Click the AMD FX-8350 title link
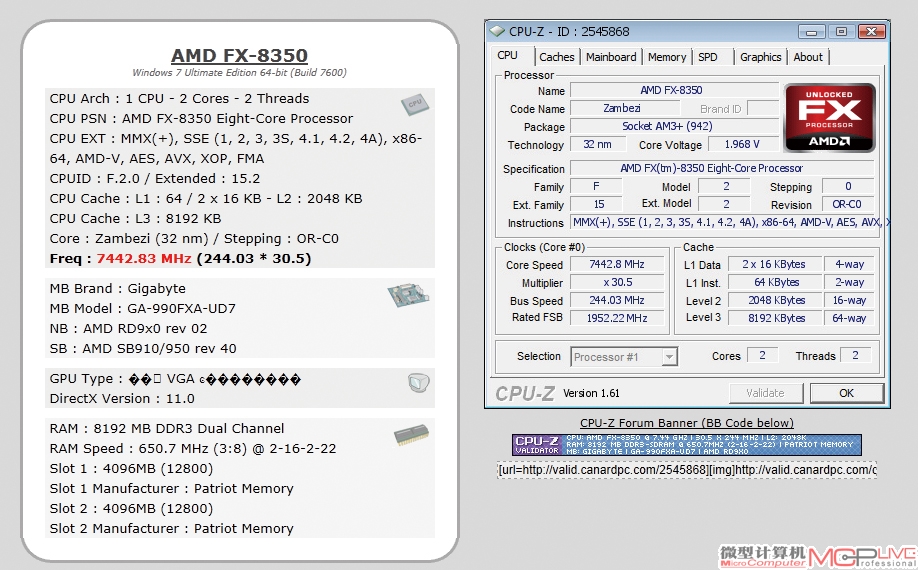Screen dimensions: 918x570 [x=239, y=55]
